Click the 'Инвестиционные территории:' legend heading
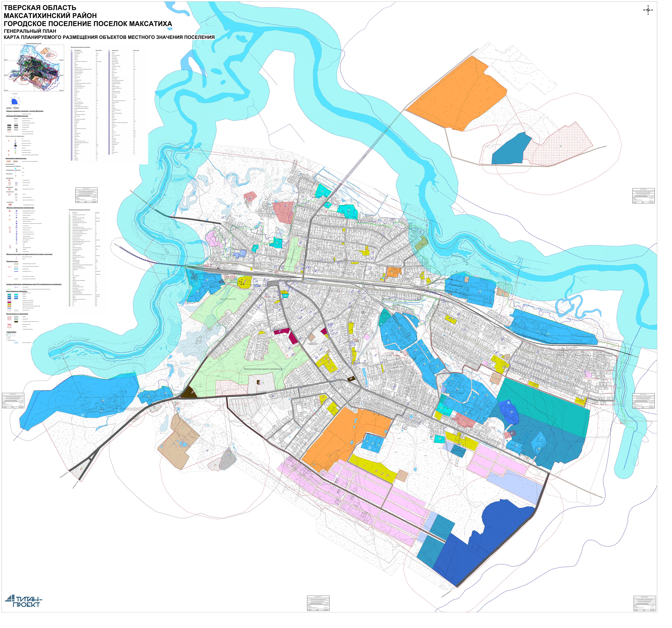 point(17,291)
